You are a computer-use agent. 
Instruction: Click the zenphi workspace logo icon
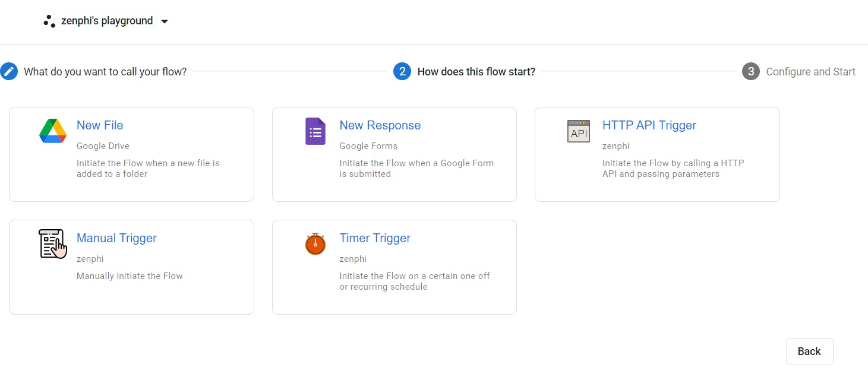[49, 20]
